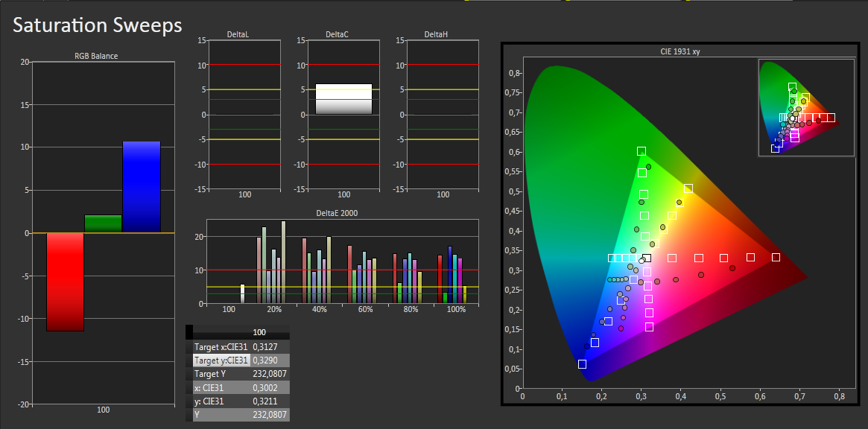Click the 100% red target square on CIE chart
The image size is (868, 429).
[776, 257]
